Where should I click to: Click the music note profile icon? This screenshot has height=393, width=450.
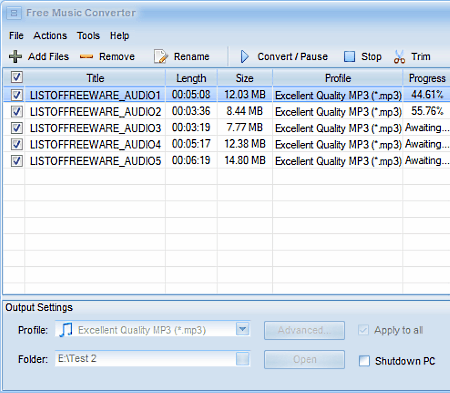click(x=66, y=330)
